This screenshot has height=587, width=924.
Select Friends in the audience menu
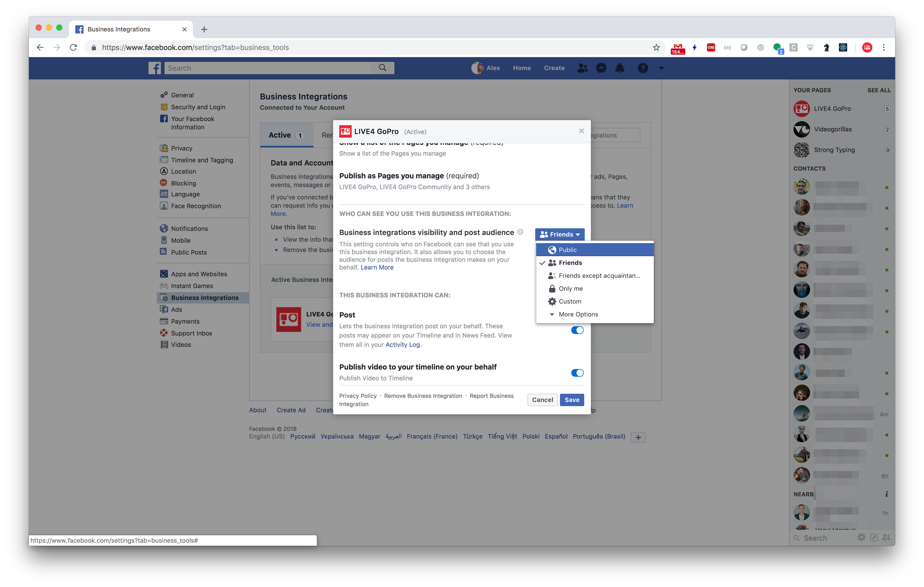[595, 263]
